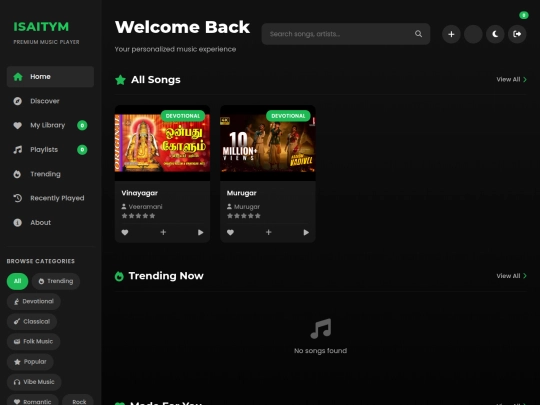The image size is (540, 405).
Task: Filter by Devotional category chip
Action: [34, 301]
